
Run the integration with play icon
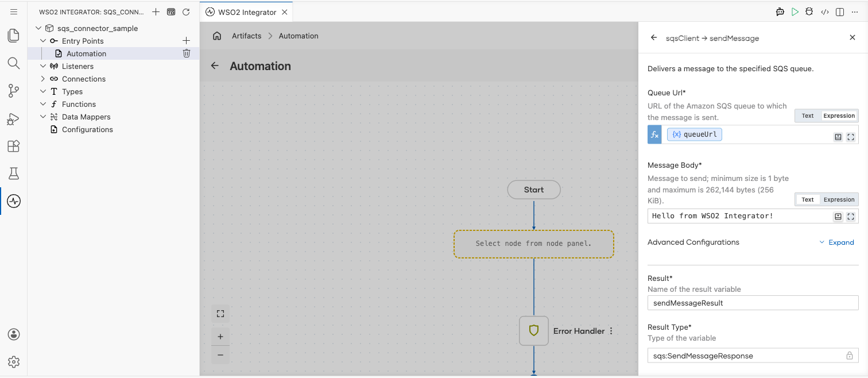coord(795,11)
